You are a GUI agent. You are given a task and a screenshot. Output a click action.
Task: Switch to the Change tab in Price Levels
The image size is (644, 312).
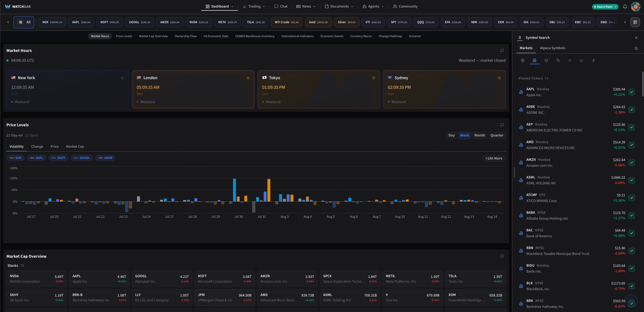tap(37, 147)
